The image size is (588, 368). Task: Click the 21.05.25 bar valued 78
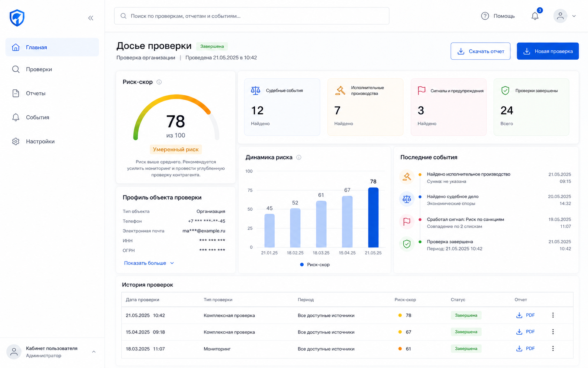pos(373,217)
